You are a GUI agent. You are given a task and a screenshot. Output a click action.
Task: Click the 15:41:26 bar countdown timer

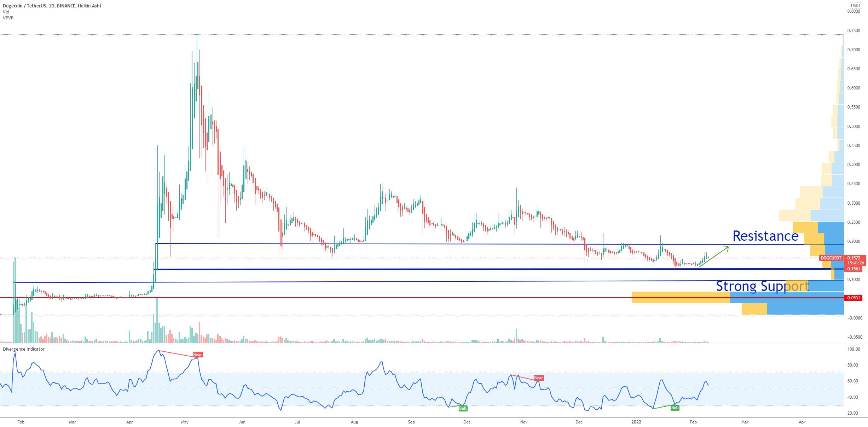[856, 263]
